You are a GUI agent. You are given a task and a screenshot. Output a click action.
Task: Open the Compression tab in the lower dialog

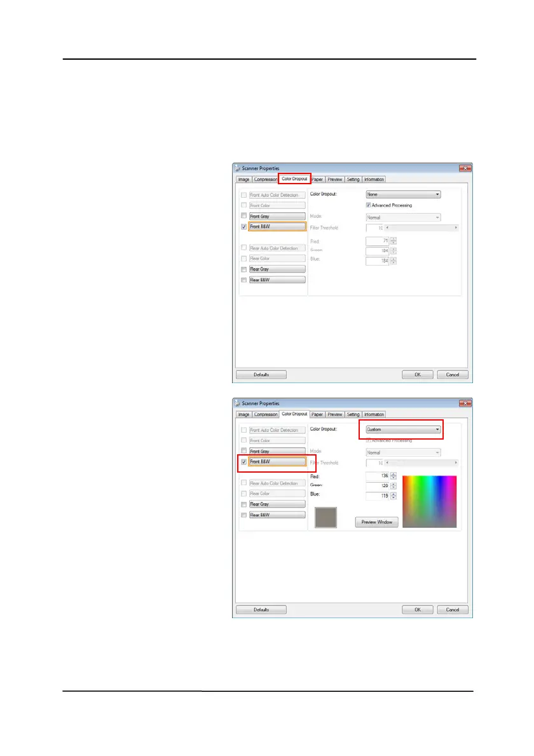tap(265, 414)
